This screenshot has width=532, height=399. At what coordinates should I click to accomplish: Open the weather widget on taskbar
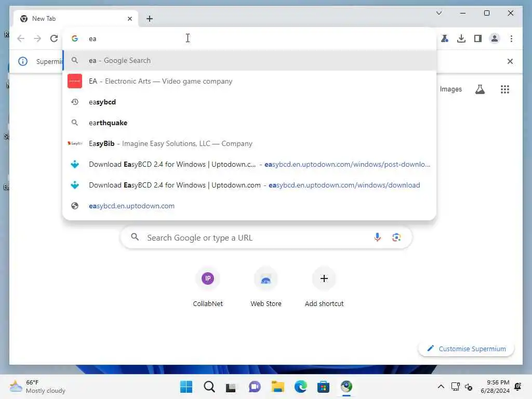37,387
